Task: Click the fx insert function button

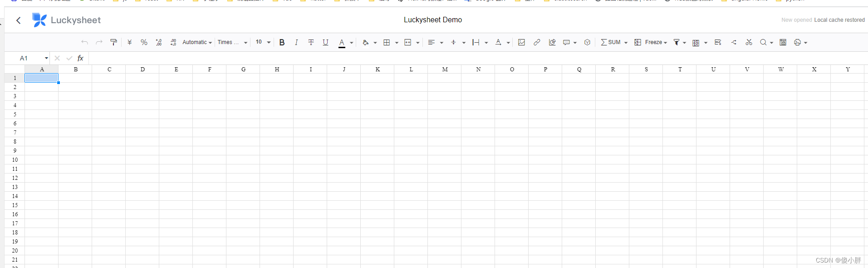Action: coord(80,58)
